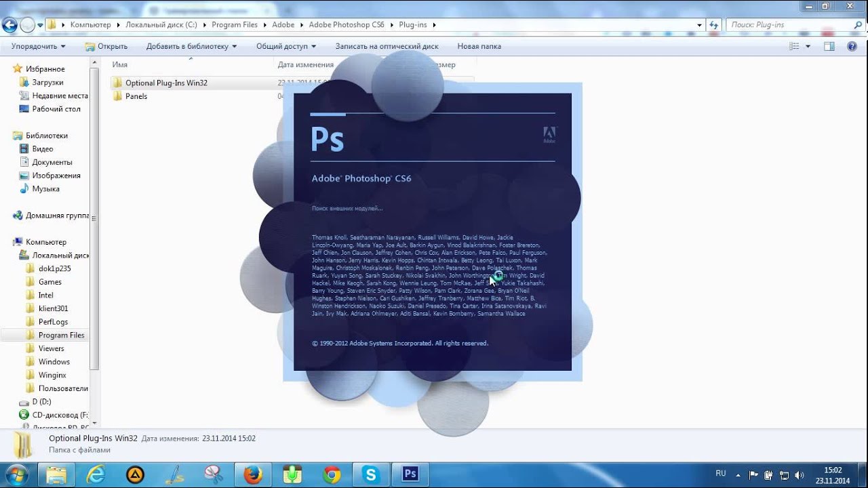Viewport: 868px width, 488px height.
Task: Open the PerfLogs folder in the tree
Action: [53, 322]
